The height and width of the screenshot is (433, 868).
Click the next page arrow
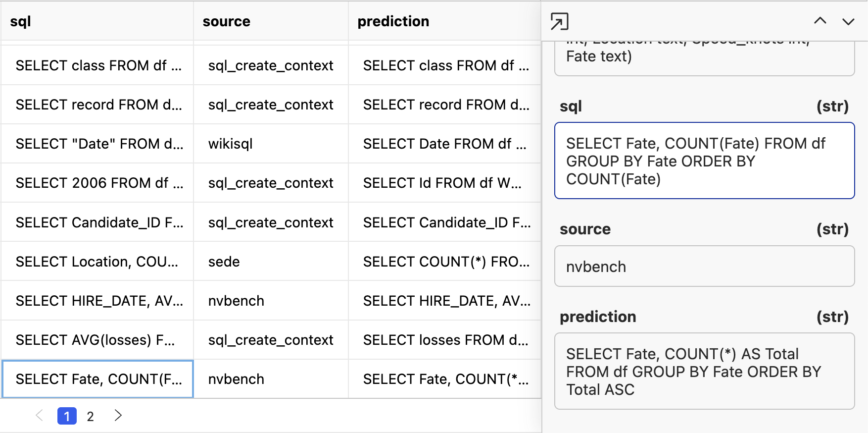click(x=118, y=416)
